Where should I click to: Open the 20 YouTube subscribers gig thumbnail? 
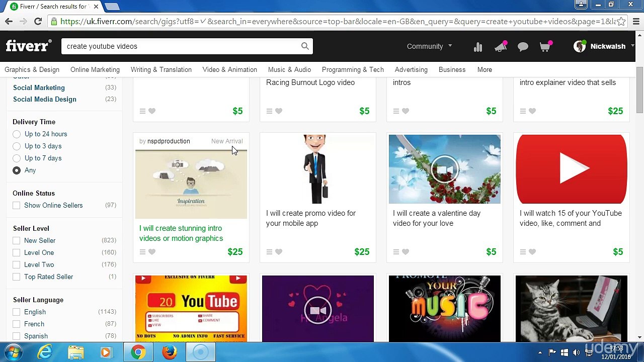[x=191, y=308]
